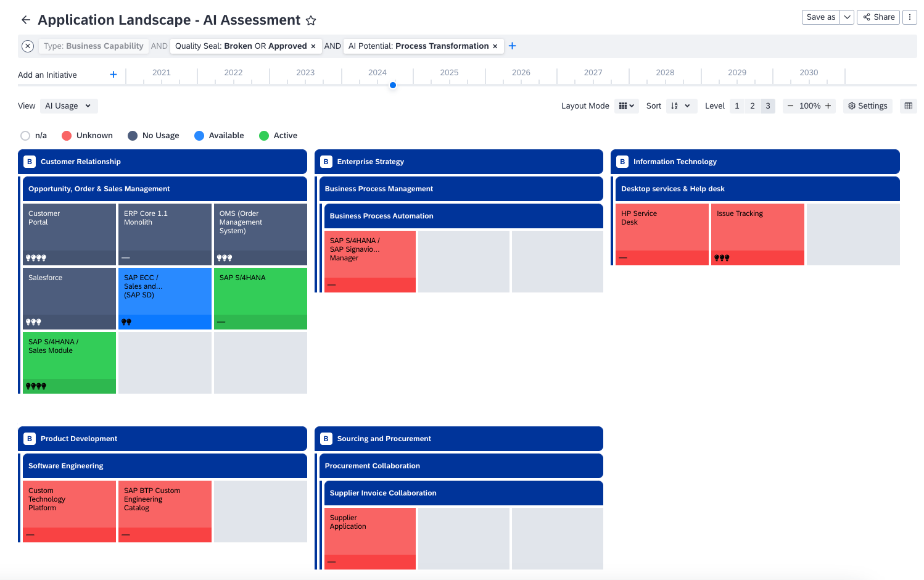Zoom out with minus button
This screenshot has height=580, width=924.
click(x=790, y=106)
